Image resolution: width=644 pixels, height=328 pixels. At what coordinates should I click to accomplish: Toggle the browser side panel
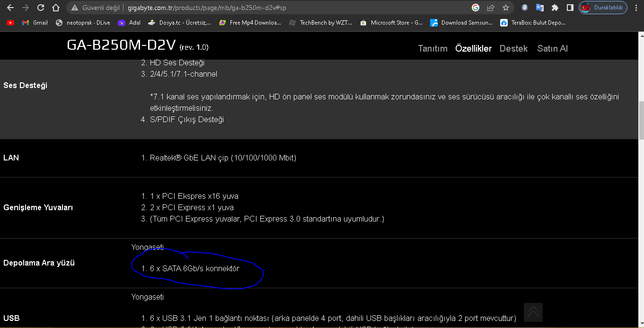[x=570, y=8]
